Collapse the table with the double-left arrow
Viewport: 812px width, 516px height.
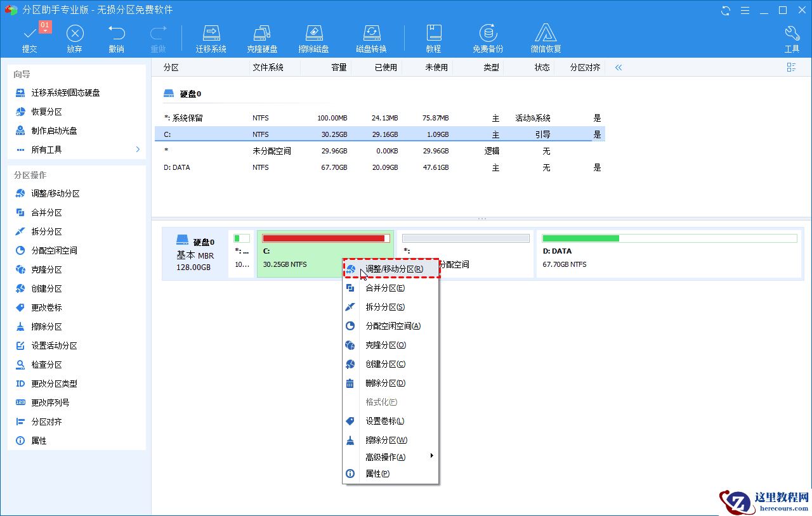tap(617, 67)
